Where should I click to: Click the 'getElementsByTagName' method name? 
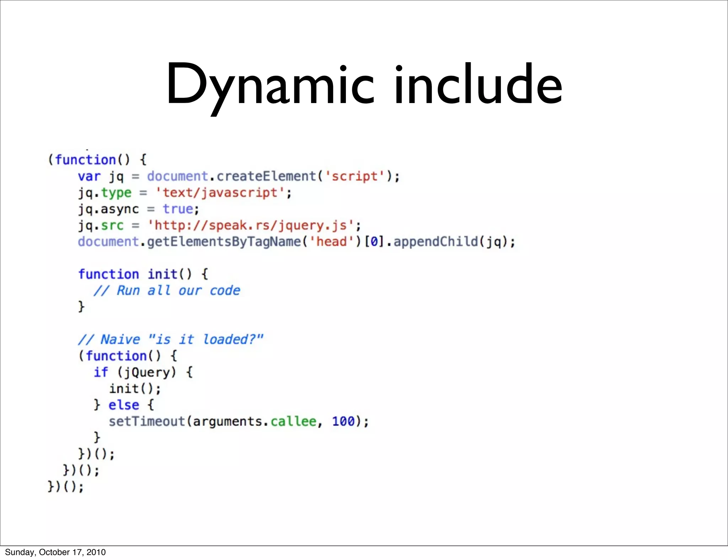pyautogui.click(x=224, y=242)
